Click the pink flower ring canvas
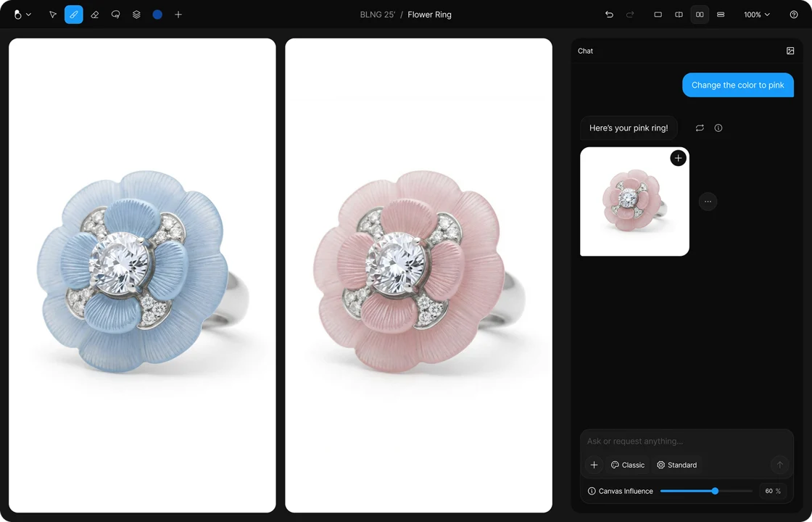812x522 pixels. (x=418, y=275)
